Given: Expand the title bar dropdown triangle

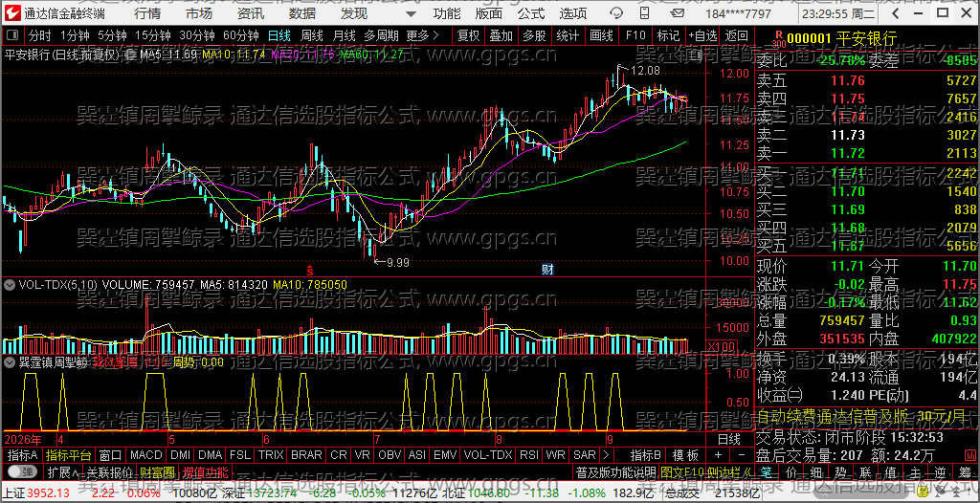Looking at the screenshot, I should 410,13.
